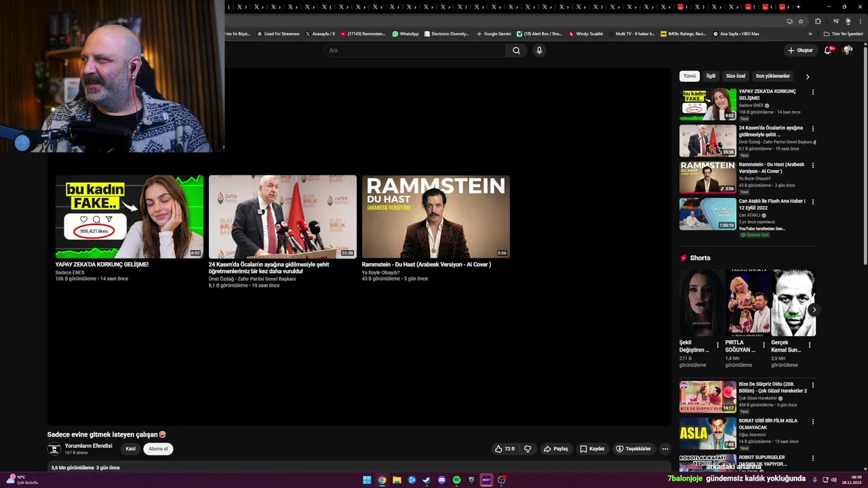Screen dimensions: 868x488
Task: Click the Katıl join button
Action: 130,449
